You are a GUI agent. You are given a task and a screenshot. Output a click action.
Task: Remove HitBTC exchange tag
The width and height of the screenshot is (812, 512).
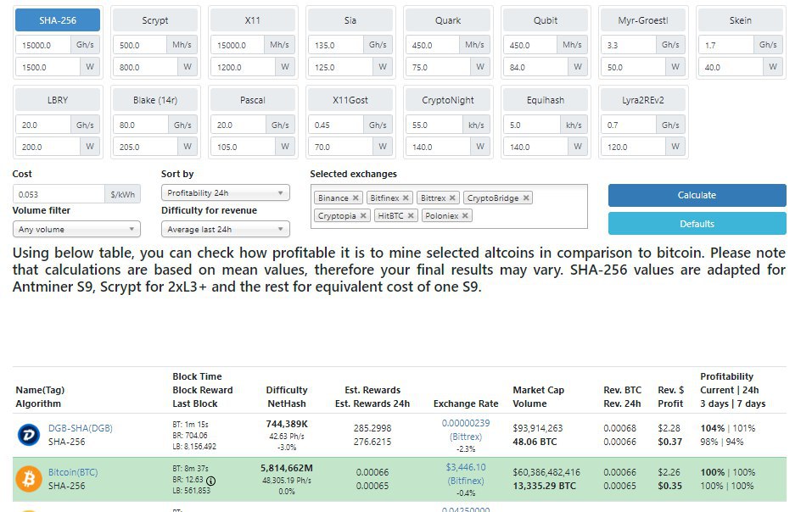click(410, 215)
